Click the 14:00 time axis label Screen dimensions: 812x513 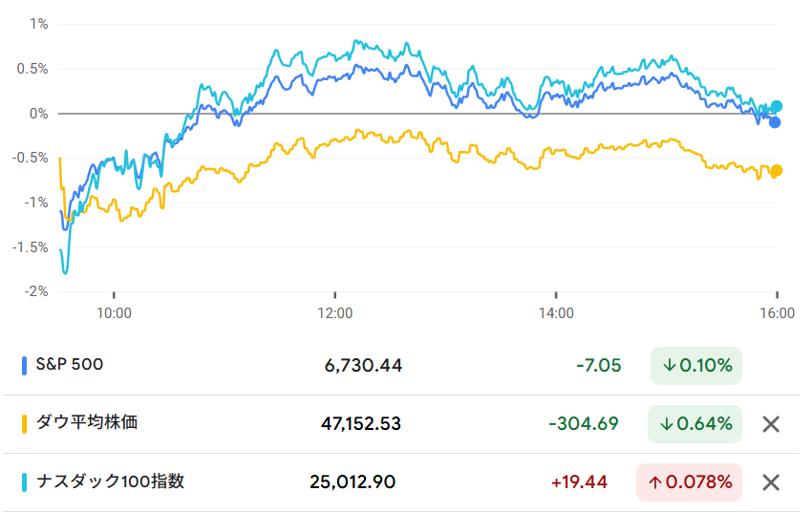coord(556,311)
